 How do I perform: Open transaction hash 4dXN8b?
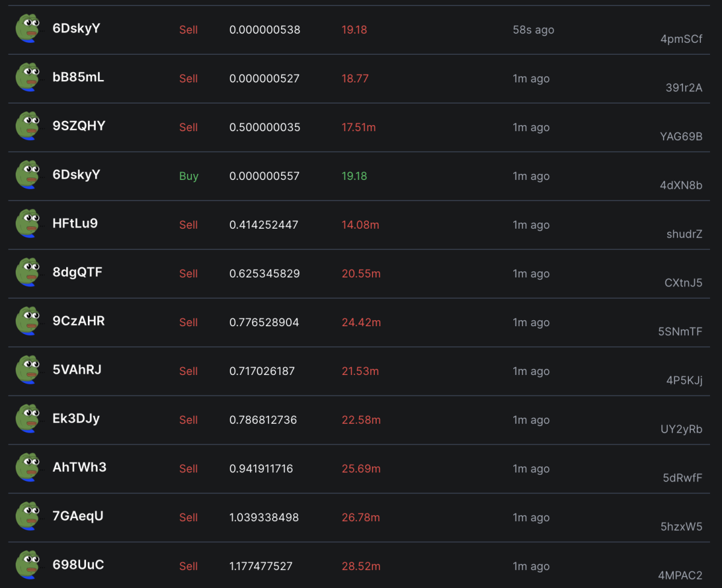coord(681,185)
